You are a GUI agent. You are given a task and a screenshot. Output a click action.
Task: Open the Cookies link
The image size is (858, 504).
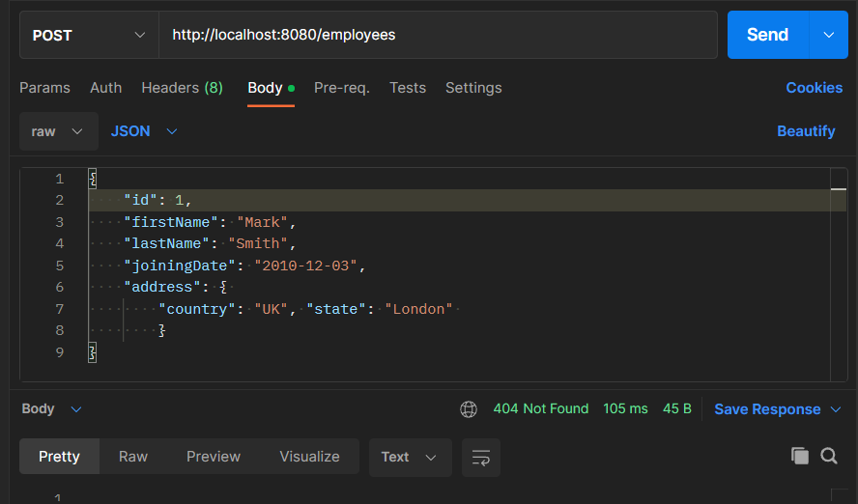(815, 88)
